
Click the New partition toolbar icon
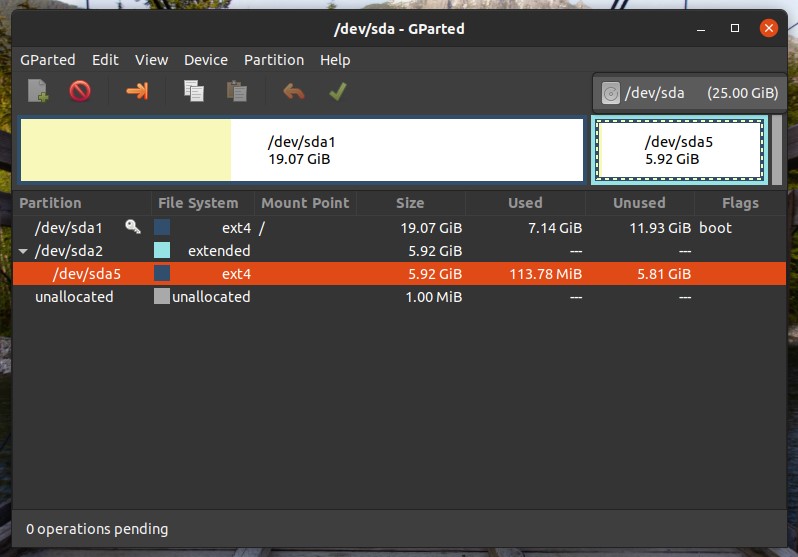tap(38, 92)
